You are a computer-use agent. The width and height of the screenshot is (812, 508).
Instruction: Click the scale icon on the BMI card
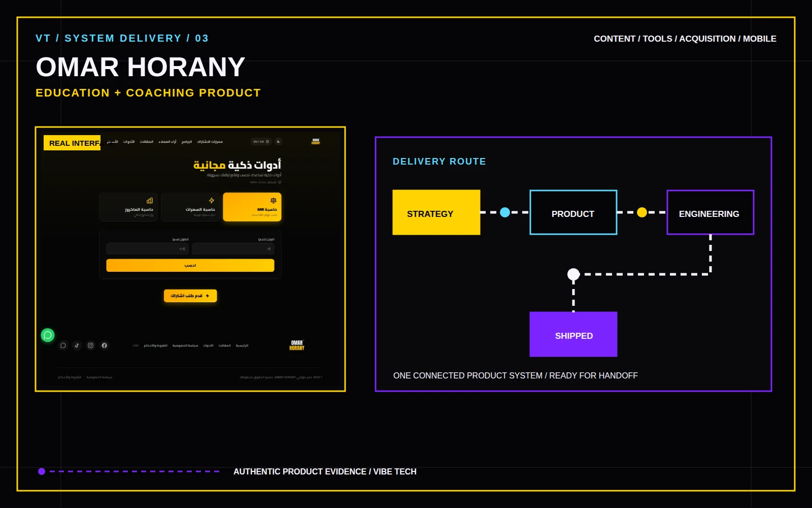(x=274, y=201)
